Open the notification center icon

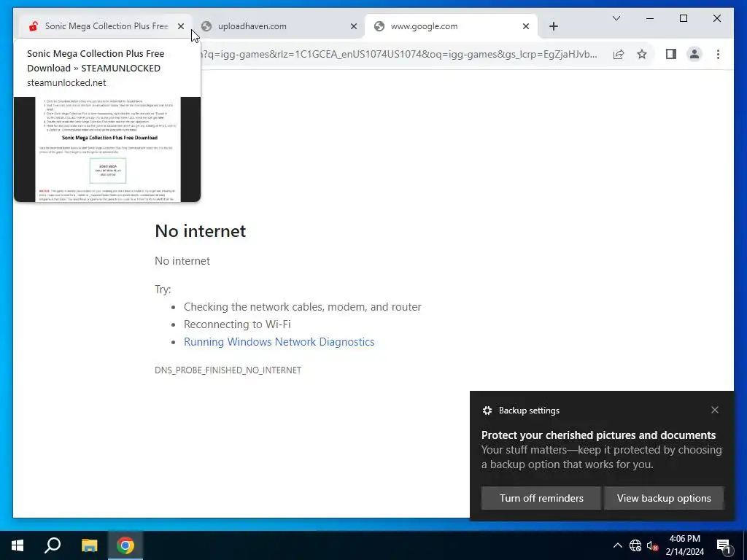(x=723, y=546)
